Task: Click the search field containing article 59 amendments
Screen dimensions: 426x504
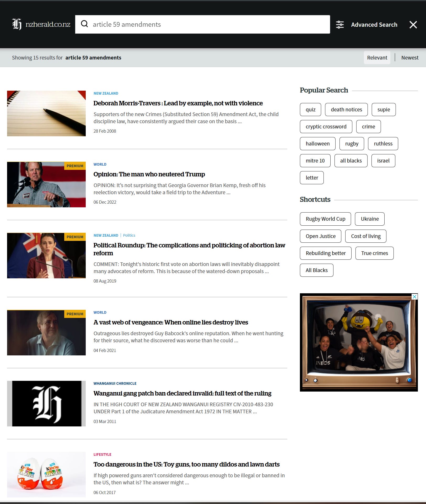Action: click(x=202, y=24)
